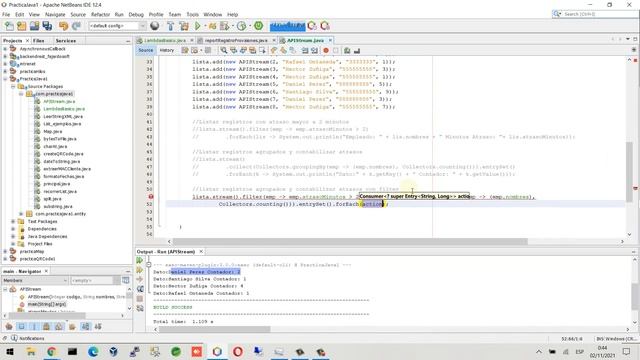The height and width of the screenshot is (360, 640).
Task: Expand the Test Packages node
Action: click(13, 221)
